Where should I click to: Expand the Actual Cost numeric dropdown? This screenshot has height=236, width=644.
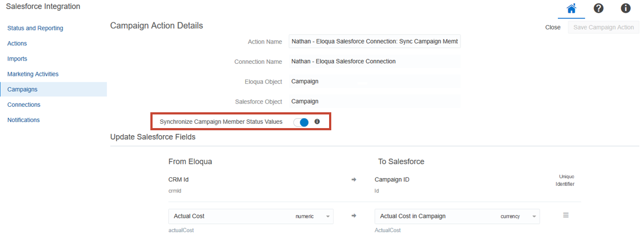(328, 216)
